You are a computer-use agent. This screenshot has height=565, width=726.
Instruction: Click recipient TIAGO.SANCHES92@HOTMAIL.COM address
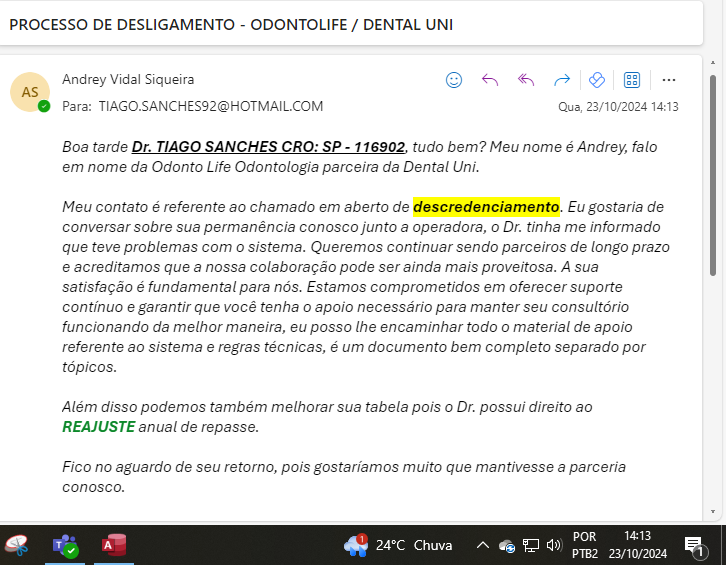(x=210, y=106)
